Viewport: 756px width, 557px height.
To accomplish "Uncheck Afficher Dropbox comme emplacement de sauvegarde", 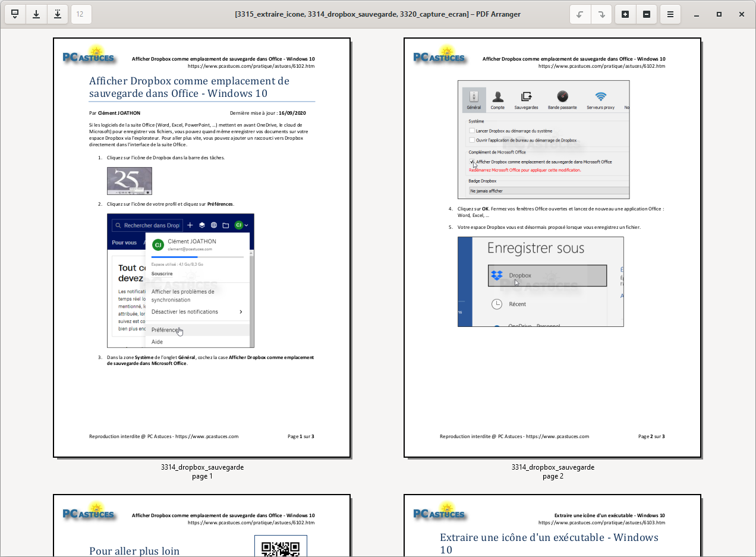I will (472, 162).
